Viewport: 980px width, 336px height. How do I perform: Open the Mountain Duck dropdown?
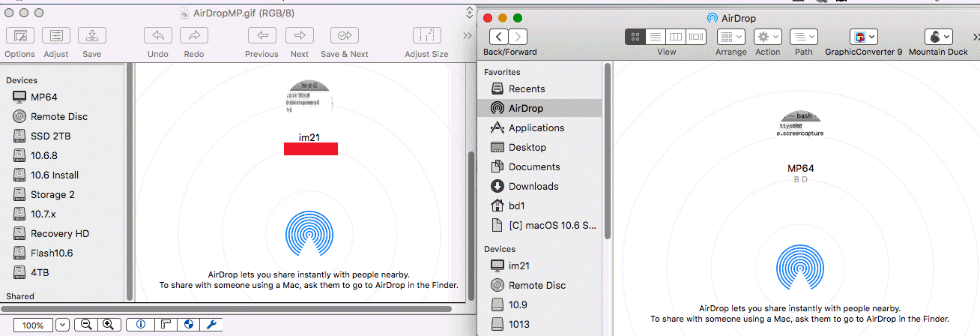(x=939, y=36)
